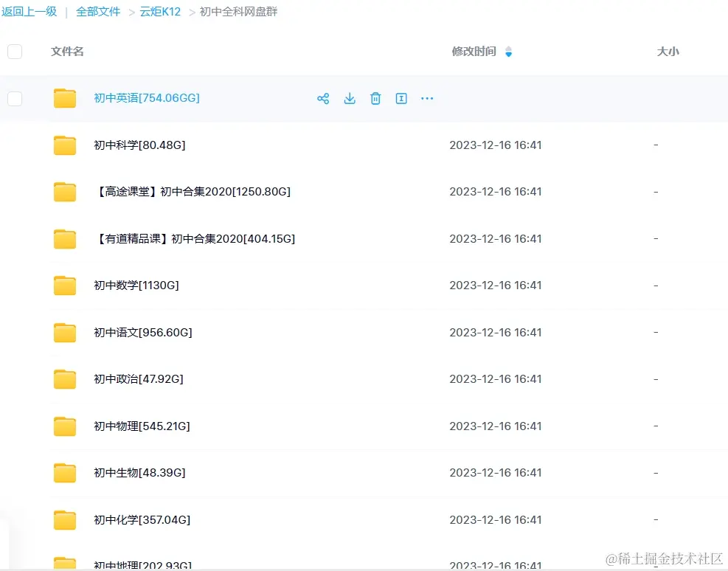The height and width of the screenshot is (571, 728).
Task: Check the checkbox for 初中英语 row
Action: pyautogui.click(x=14, y=99)
